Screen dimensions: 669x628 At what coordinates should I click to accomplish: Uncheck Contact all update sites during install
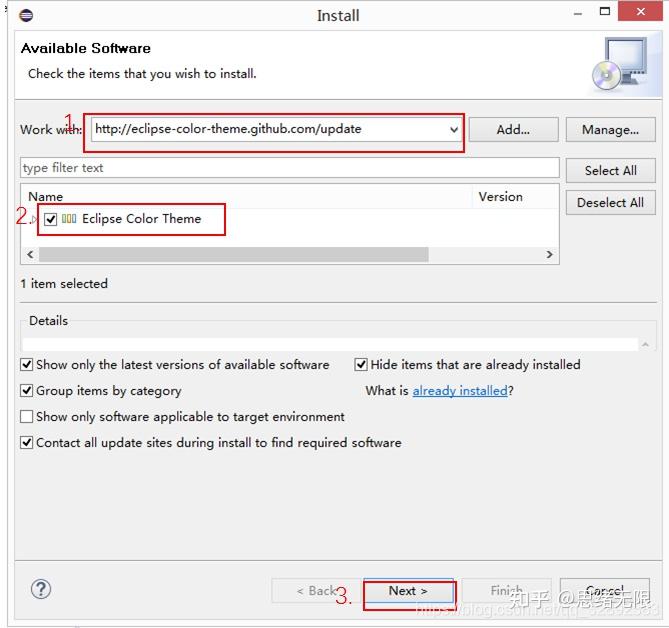click(26, 443)
